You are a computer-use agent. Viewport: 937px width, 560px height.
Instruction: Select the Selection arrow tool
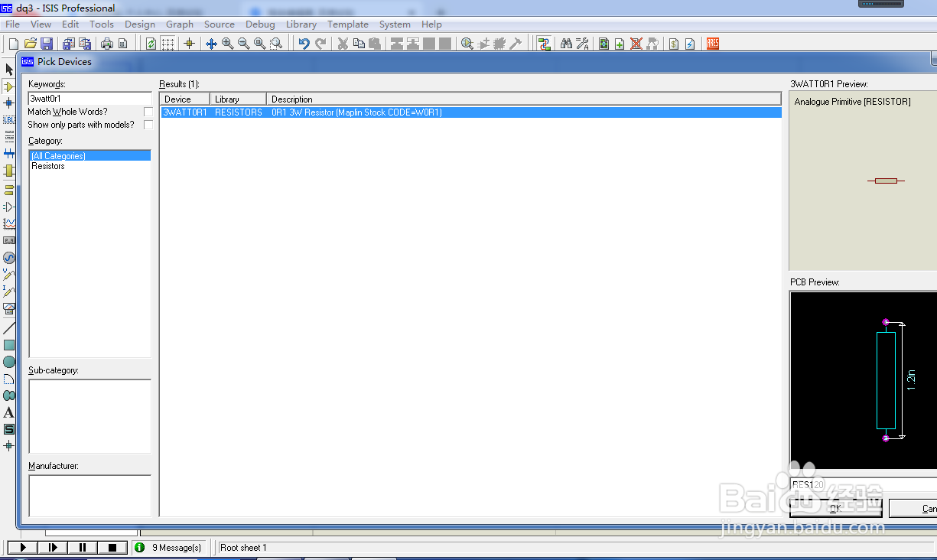pos(9,70)
